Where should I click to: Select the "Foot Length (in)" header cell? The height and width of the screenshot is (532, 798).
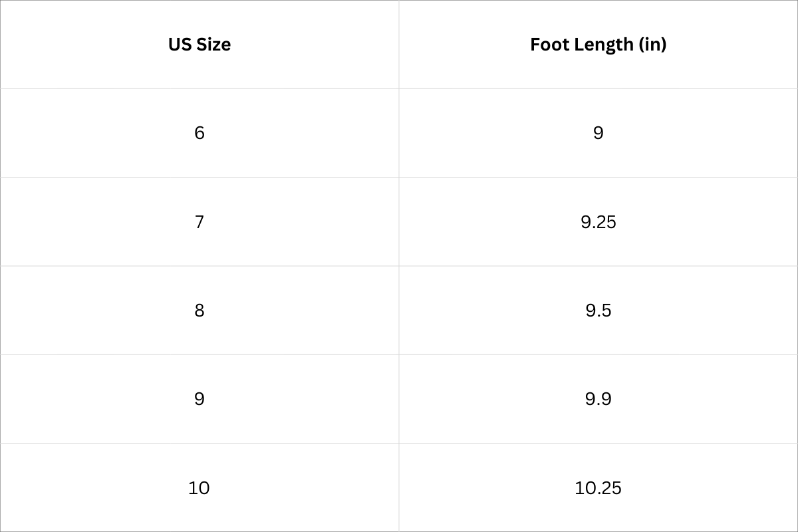tap(598, 45)
